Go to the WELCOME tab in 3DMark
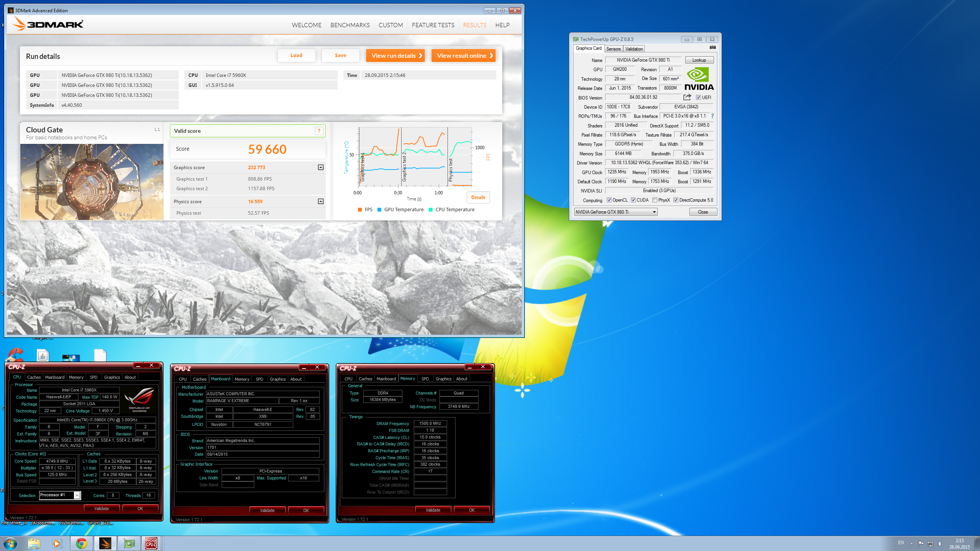The width and height of the screenshot is (980, 551). 307,25
